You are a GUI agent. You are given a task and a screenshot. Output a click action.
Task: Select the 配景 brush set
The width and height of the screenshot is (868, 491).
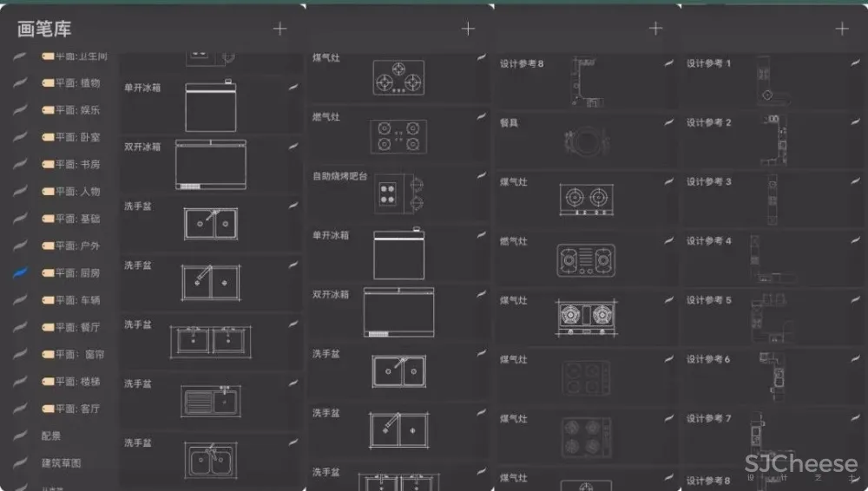tap(51, 435)
